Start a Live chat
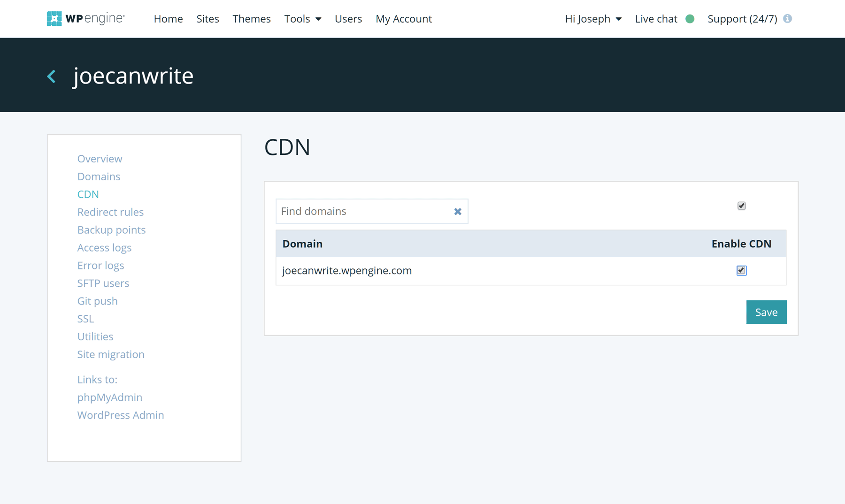845x504 pixels. pos(656,19)
